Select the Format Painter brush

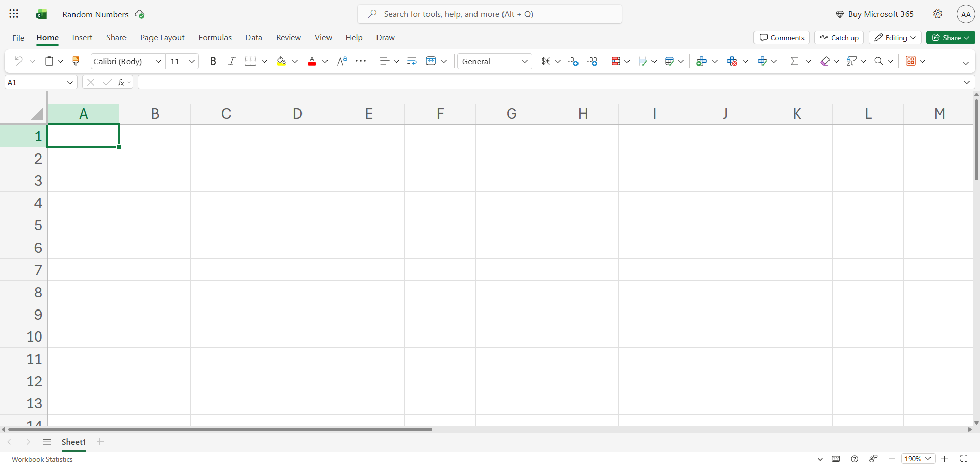76,61
